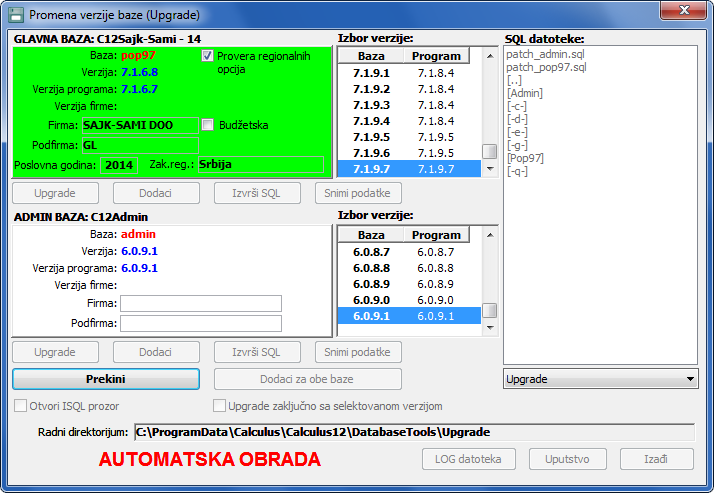Enable the Budžetska checkbox
This screenshot has width=714, height=493.
[208, 125]
